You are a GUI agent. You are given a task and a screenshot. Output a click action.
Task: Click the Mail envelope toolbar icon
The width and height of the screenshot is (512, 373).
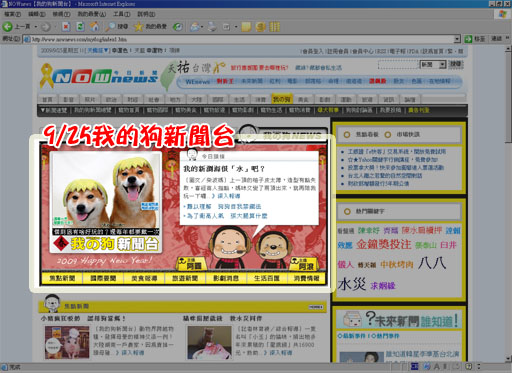coord(195,26)
